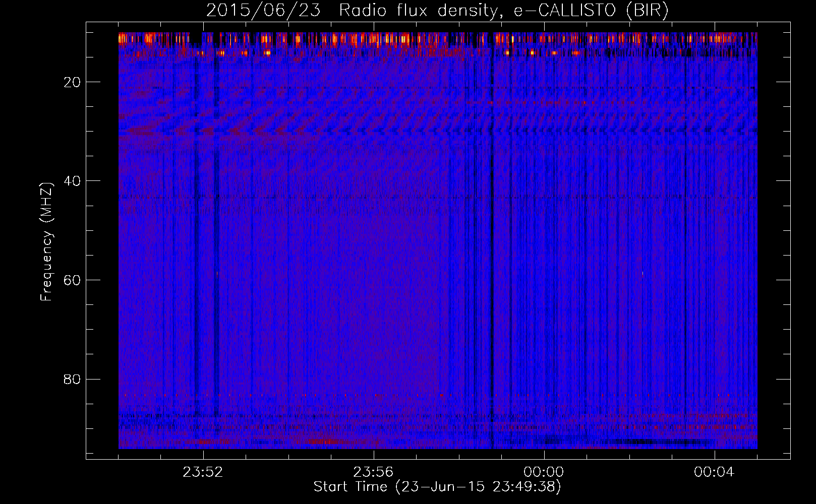Click the 'Frequency (MHZ)' axis label

coord(46,241)
